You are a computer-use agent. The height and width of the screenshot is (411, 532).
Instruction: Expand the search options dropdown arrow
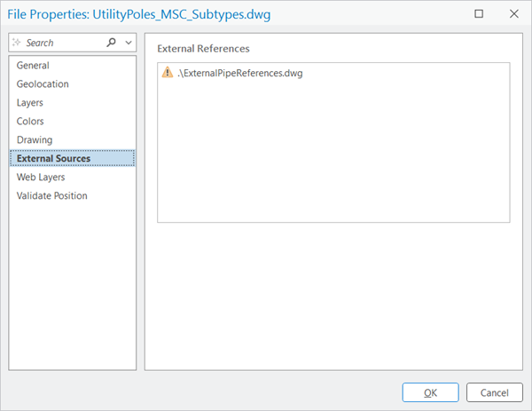click(x=129, y=43)
